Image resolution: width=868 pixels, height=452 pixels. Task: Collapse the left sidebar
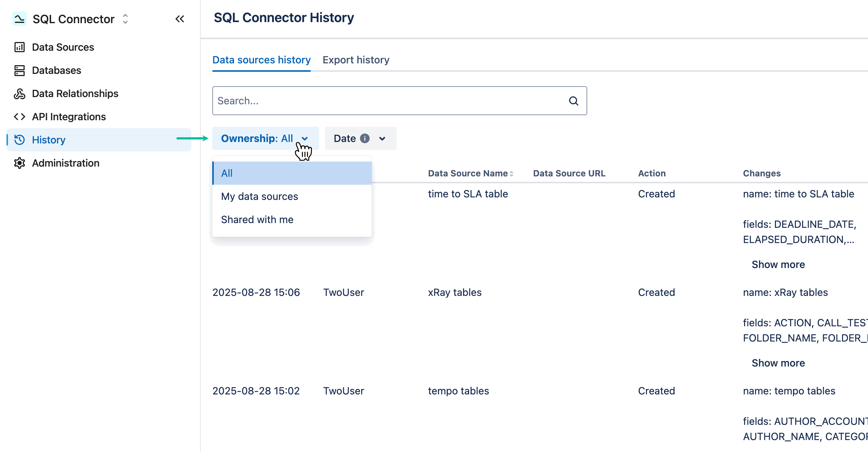click(180, 19)
